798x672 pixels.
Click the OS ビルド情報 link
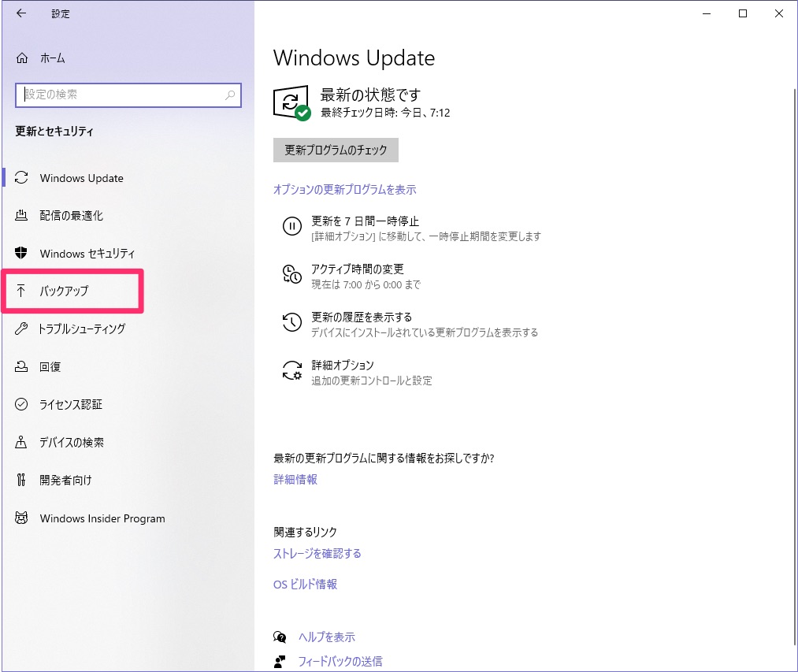305,584
